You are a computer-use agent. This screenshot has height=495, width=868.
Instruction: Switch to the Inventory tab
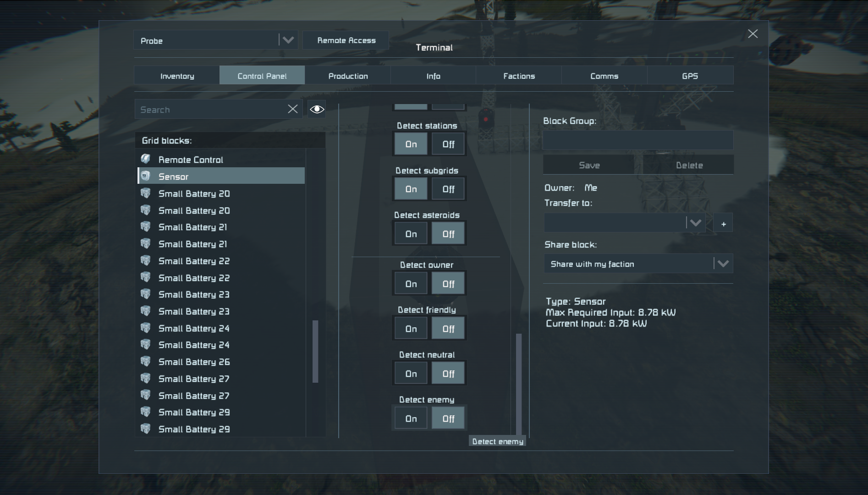click(177, 76)
